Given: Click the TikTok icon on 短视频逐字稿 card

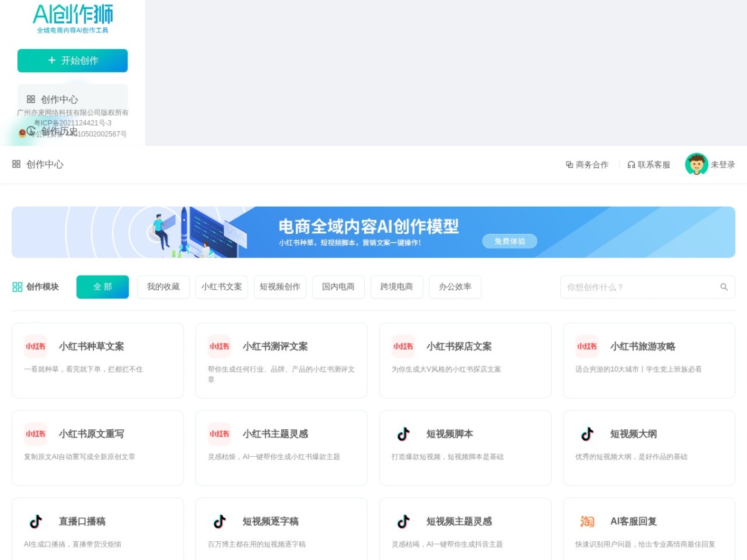Looking at the screenshot, I should 219,521.
